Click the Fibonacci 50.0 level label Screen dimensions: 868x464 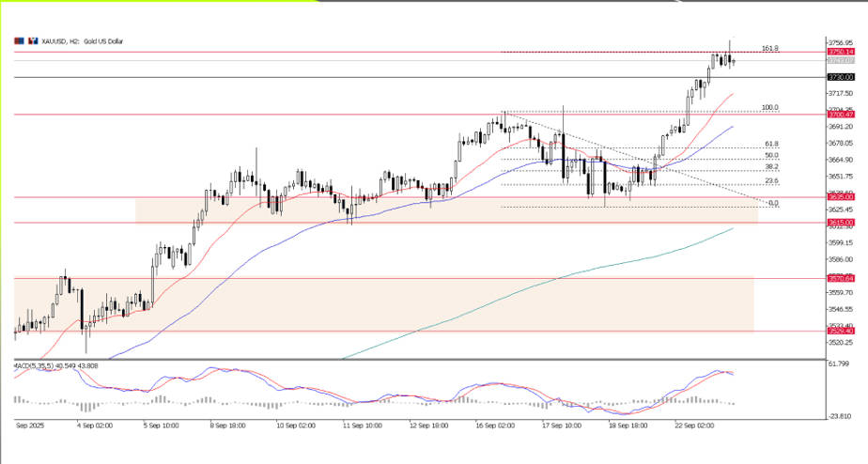point(771,155)
